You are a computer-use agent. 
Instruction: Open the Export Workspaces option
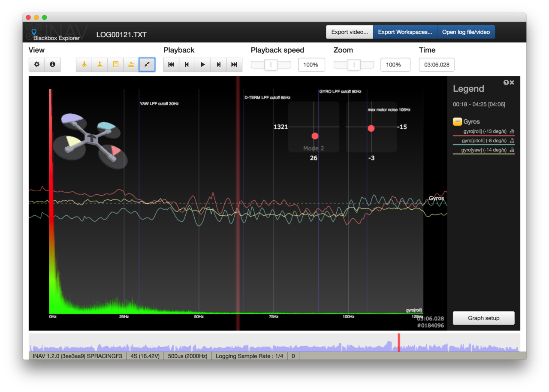405,32
